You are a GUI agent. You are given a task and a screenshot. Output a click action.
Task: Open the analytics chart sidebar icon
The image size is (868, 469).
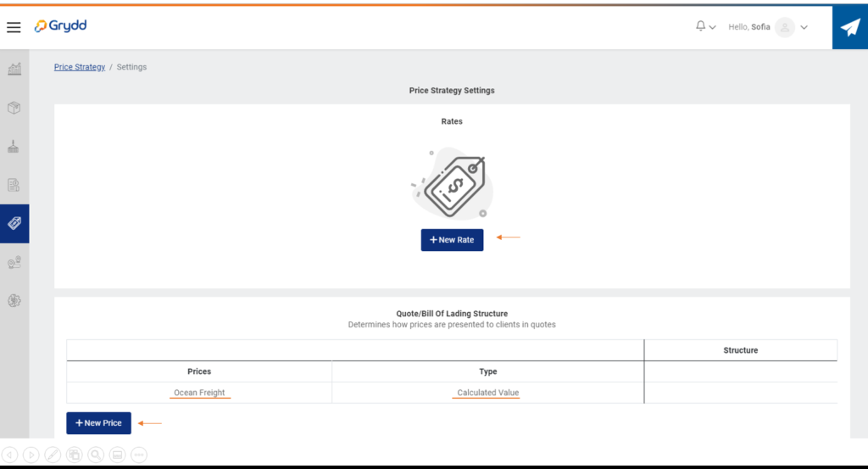[x=14, y=69]
